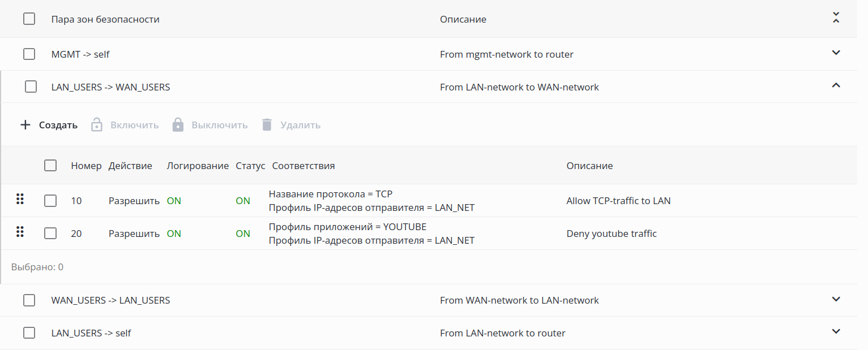Viewport: 868px width, 350px height.
Task: Expand the LAN_USERS -> self row
Action: click(836, 331)
